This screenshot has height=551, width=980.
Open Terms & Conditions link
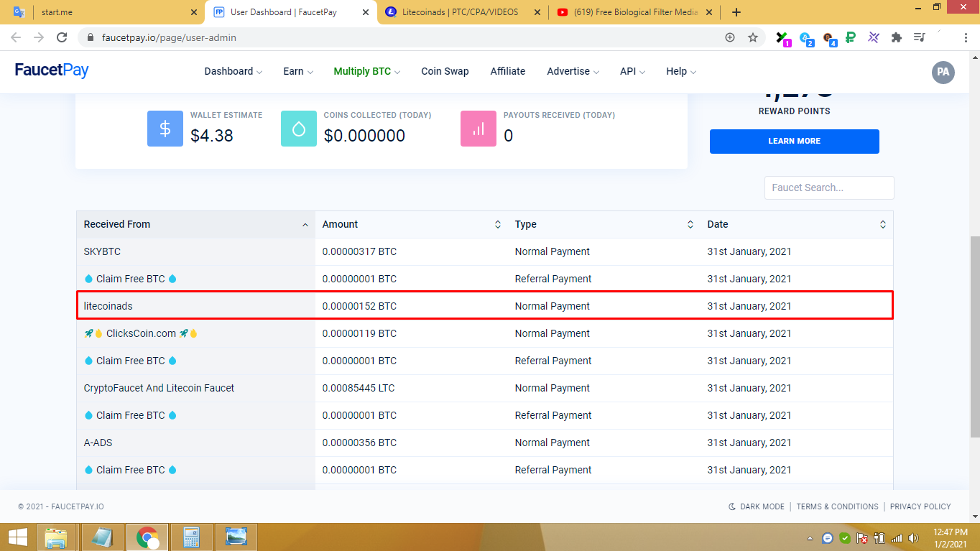[838, 506]
